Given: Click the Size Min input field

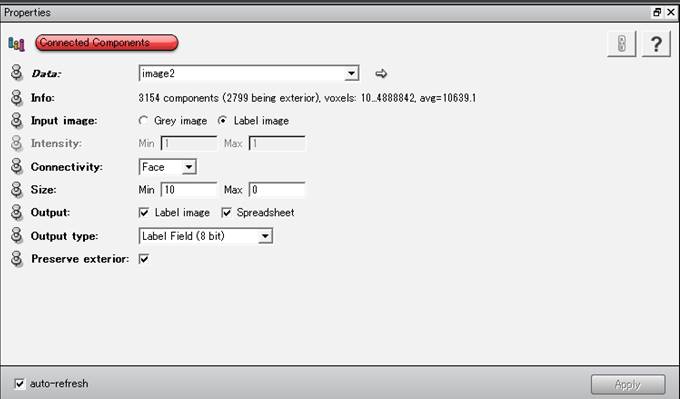Looking at the screenshot, I should 189,190.
